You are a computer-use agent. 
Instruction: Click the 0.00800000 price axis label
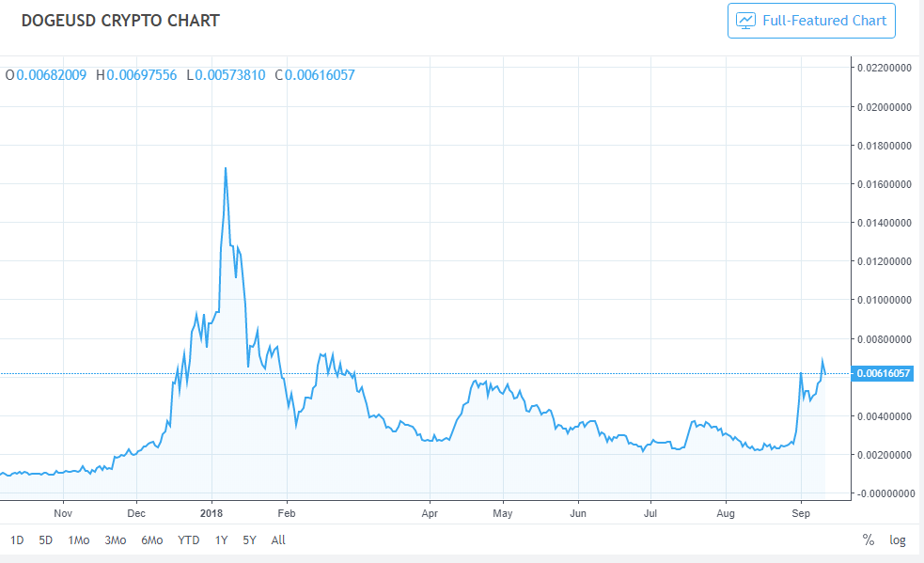pos(885,339)
